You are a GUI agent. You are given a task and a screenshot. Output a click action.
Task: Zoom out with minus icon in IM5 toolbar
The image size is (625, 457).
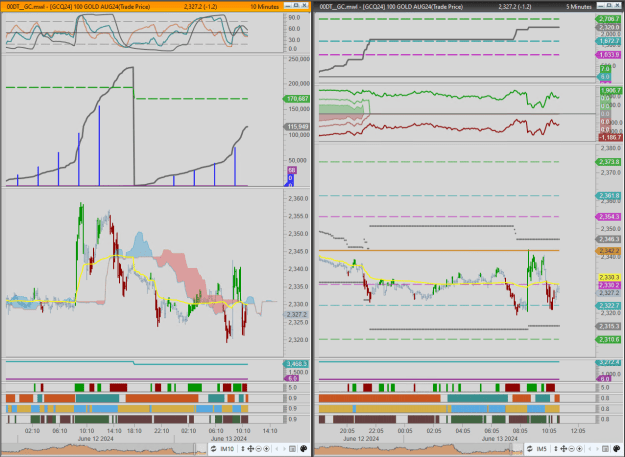pos(572,449)
